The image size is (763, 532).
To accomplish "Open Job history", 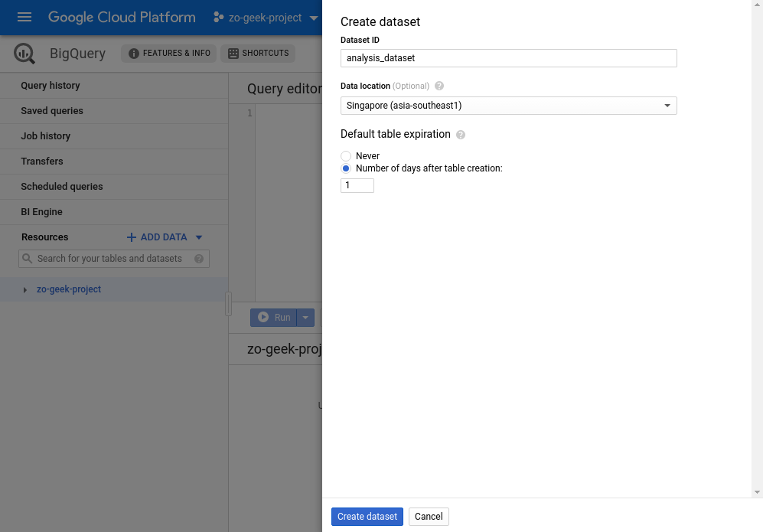I will [x=114, y=136].
